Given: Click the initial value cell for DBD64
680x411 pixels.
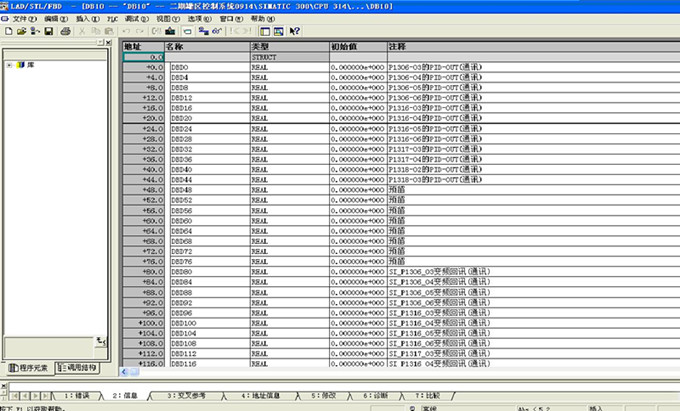Looking at the screenshot, I should click(x=358, y=231).
